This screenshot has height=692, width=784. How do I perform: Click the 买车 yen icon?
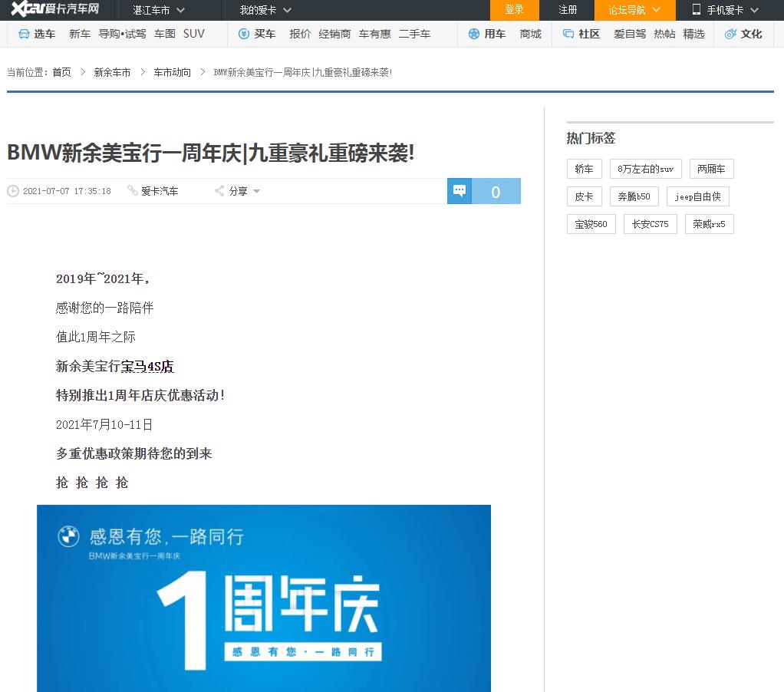tap(243, 34)
